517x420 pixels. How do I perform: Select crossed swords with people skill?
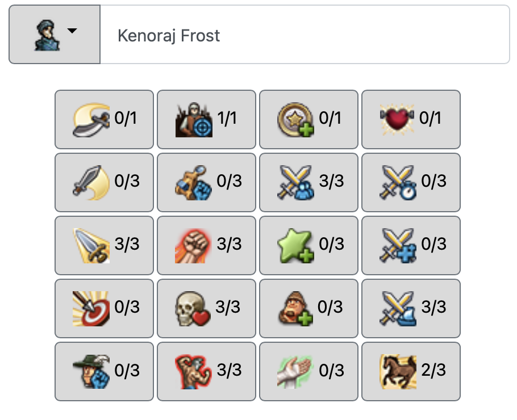(308, 182)
